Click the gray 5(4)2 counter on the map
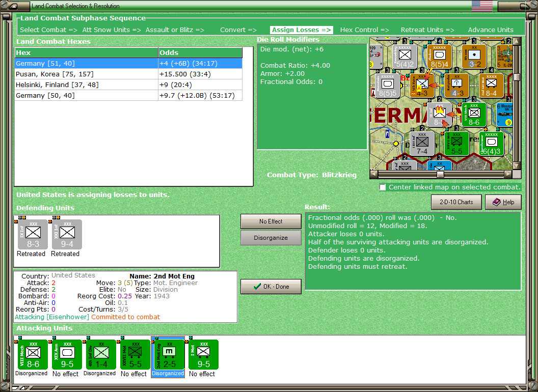Screen dimensions: 538x392 click(x=405, y=57)
